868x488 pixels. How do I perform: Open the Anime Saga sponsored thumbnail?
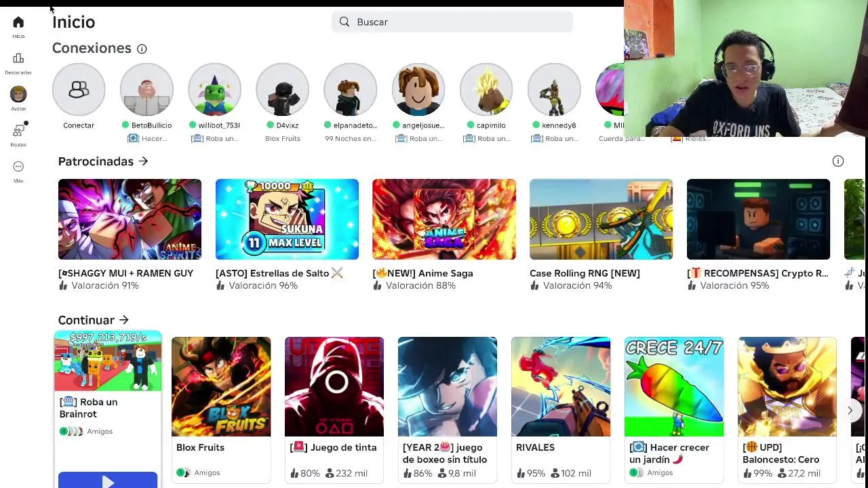click(444, 219)
